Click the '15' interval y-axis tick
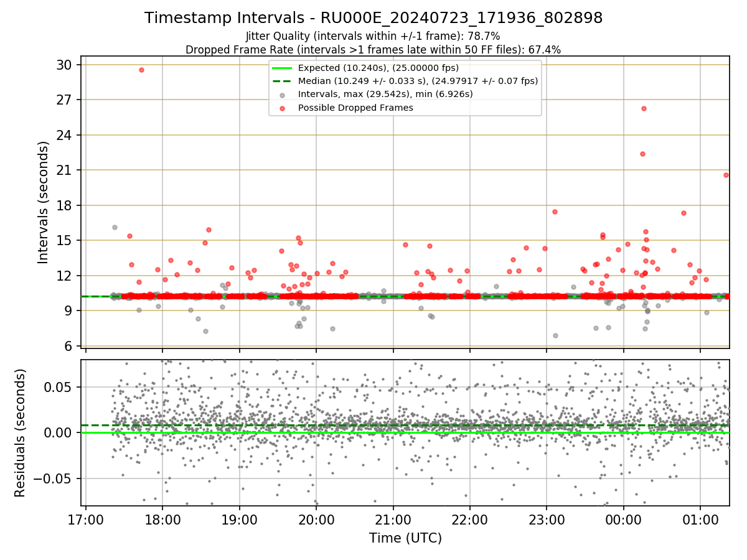 tap(66, 240)
